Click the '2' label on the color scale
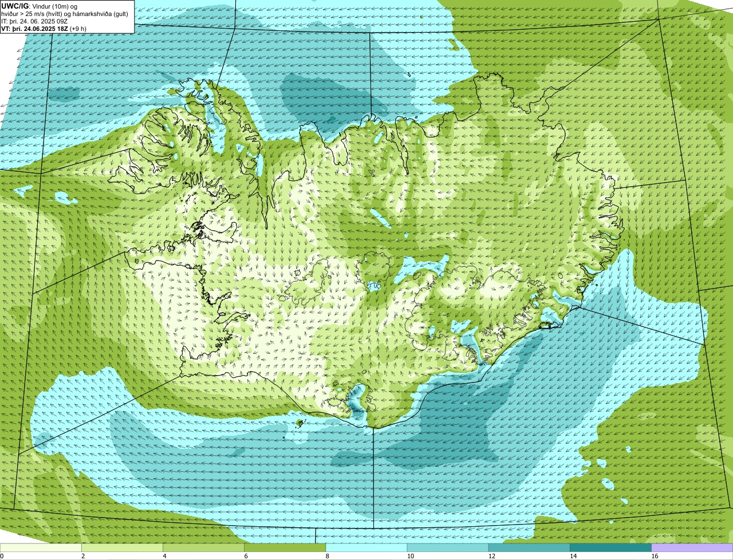Screen dimensions: 733x560 click(x=83, y=556)
